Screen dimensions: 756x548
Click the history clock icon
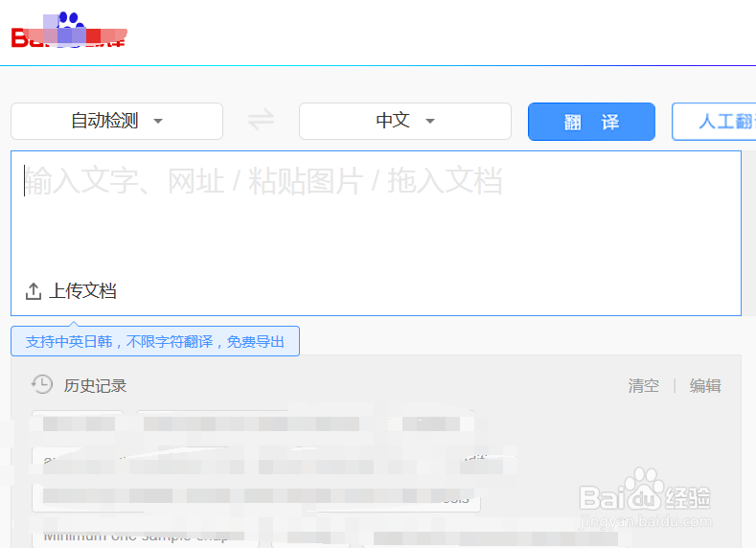click(x=42, y=384)
